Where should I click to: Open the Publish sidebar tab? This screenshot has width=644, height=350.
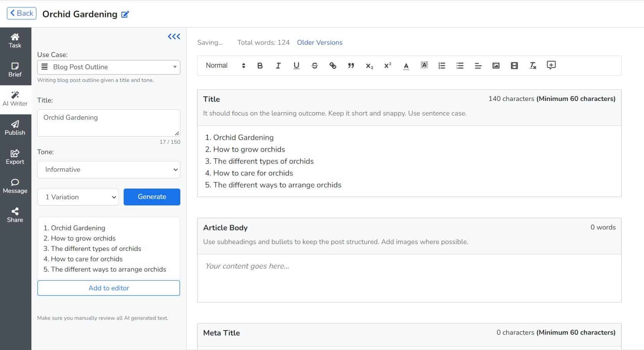[15, 128]
